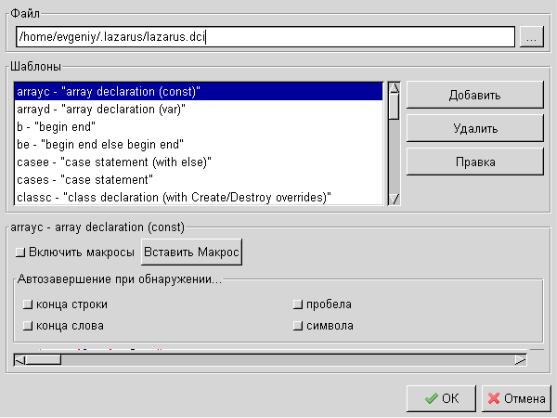This screenshot has width=557, height=418.
Task: Select template be begin end else begin end
Action: (x=198, y=145)
